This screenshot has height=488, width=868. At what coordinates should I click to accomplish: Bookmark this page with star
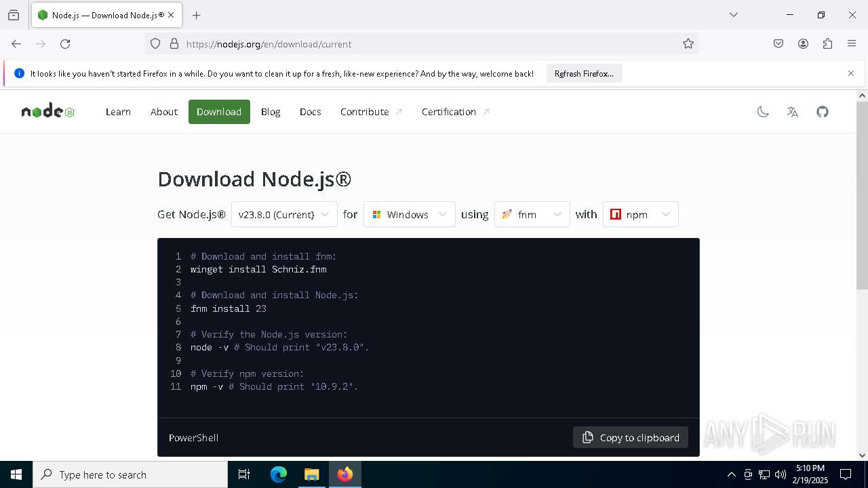pos(688,44)
